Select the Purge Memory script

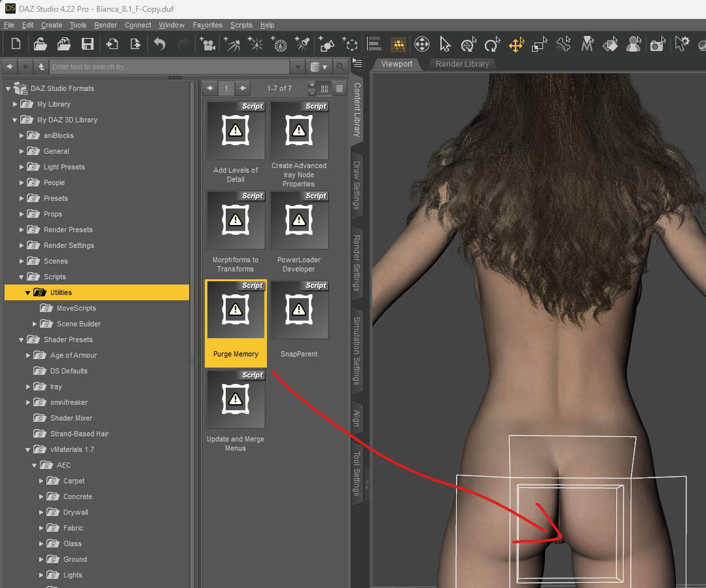[x=236, y=323]
